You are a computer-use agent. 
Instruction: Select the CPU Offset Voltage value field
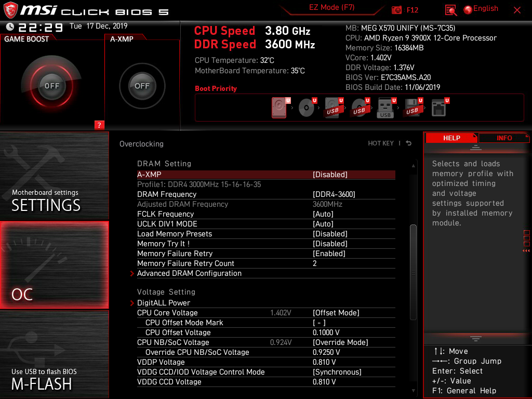point(326,332)
